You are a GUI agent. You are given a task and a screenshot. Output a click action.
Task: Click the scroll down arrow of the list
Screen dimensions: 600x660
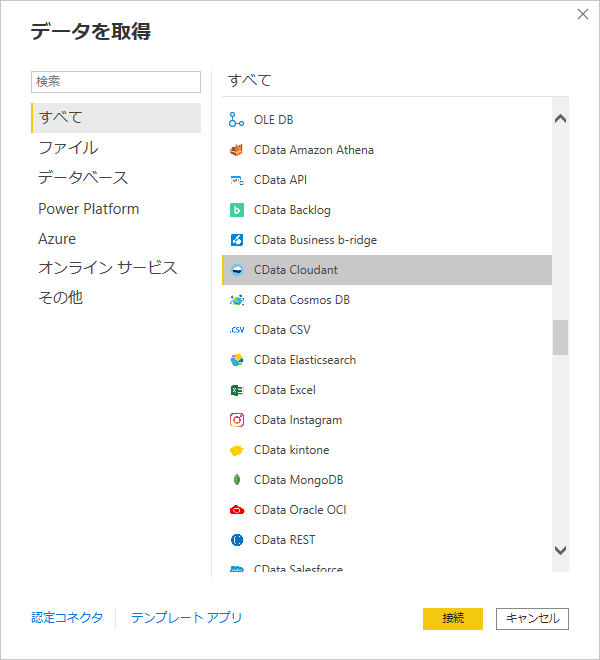[560, 550]
